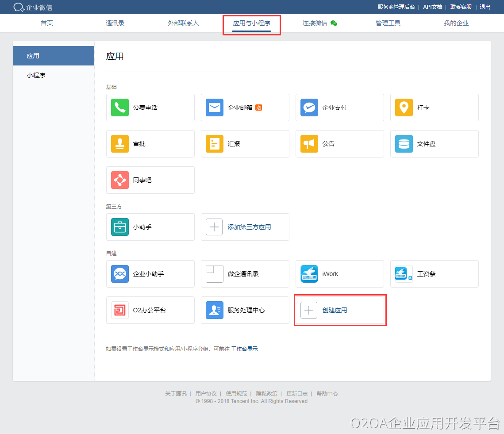Click the 打卡 location pin icon
This screenshot has width=504, height=434.
[404, 108]
